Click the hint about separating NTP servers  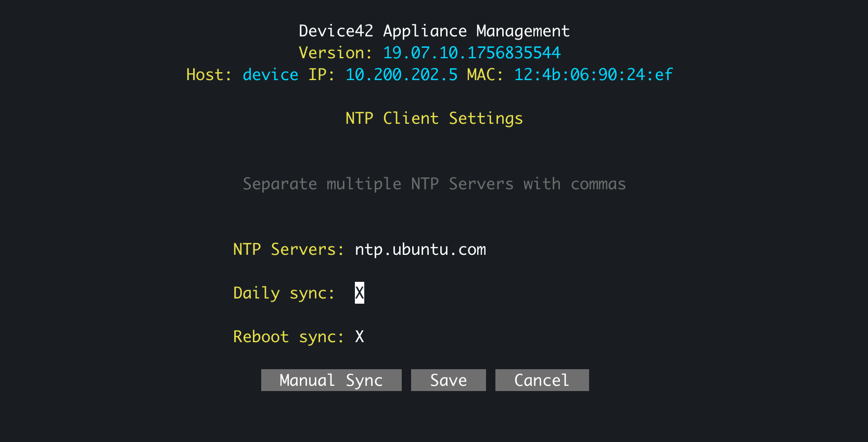point(434,184)
